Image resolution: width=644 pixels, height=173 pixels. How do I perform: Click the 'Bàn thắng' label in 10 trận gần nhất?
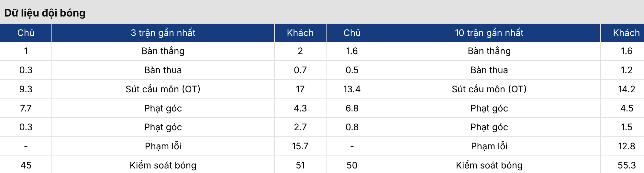tap(489, 51)
